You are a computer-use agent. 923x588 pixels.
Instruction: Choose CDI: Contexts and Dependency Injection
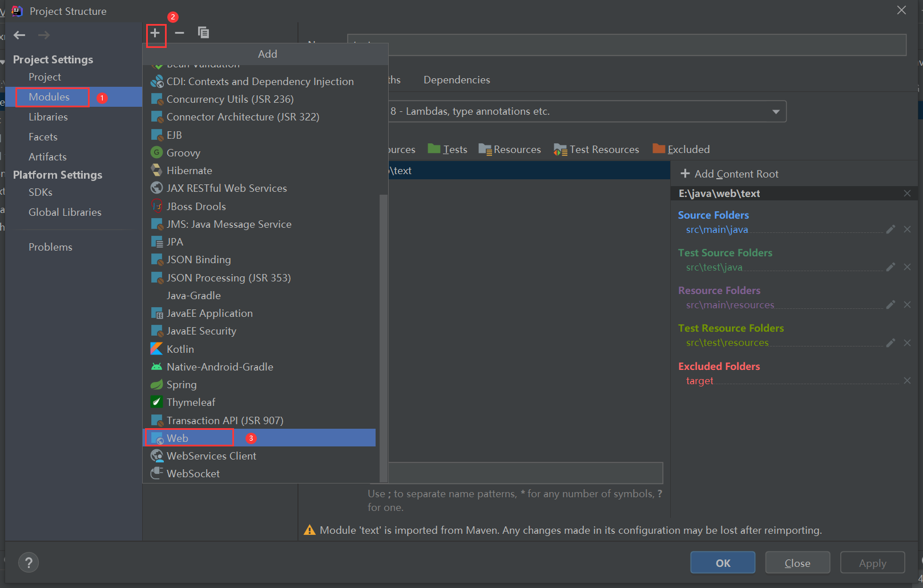click(259, 82)
